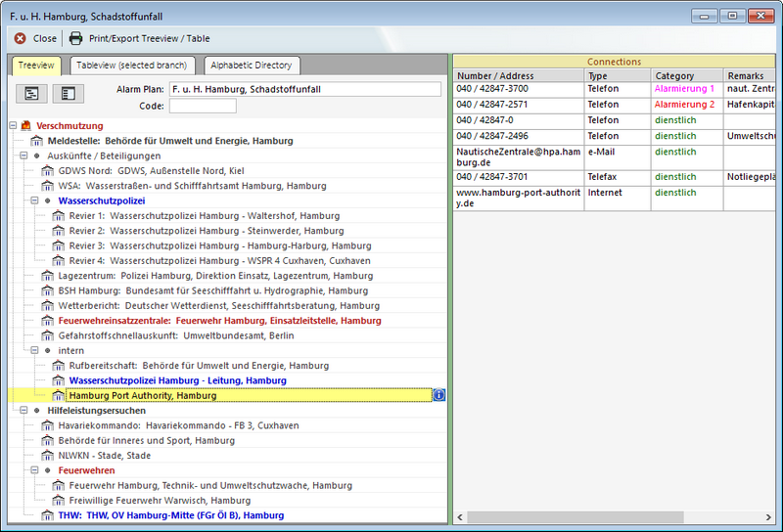Click the blue info icon on Hamburg Port Authority row
This screenshot has height=532, width=783.
pyautogui.click(x=438, y=395)
